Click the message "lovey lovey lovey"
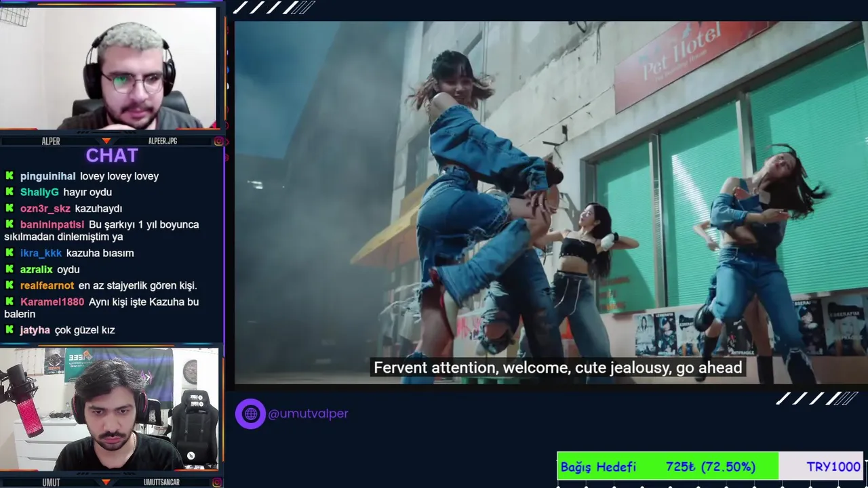The height and width of the screenshot is (488, 868). [119, 176]
